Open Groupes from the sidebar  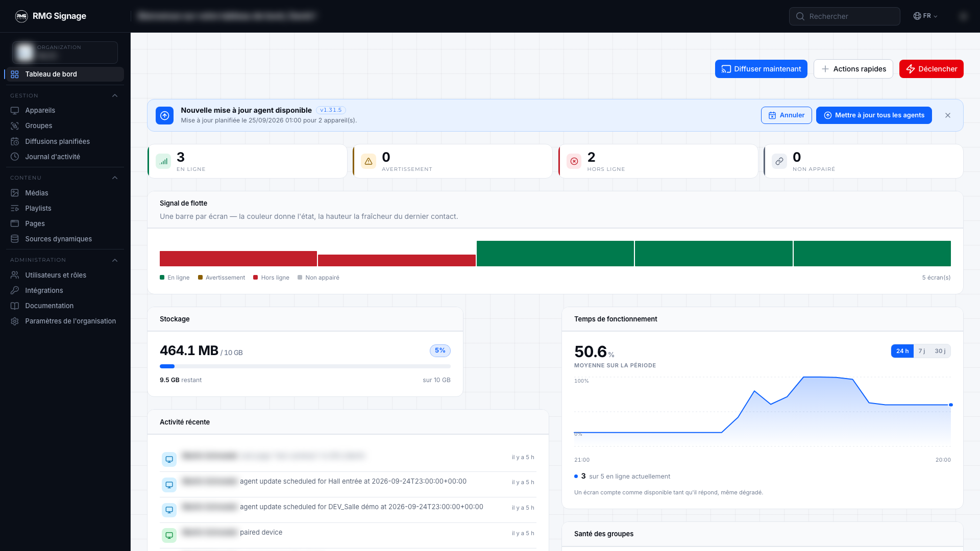click(65, 126)
